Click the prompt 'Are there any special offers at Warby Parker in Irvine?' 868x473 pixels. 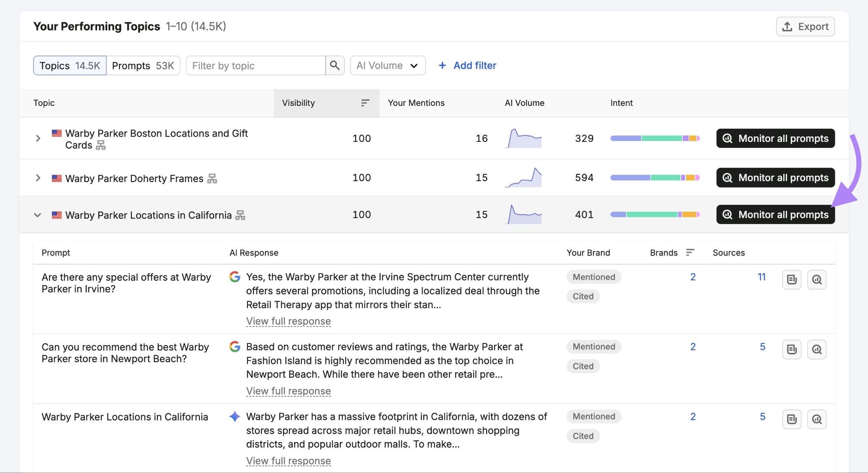[x=126, y=283]
